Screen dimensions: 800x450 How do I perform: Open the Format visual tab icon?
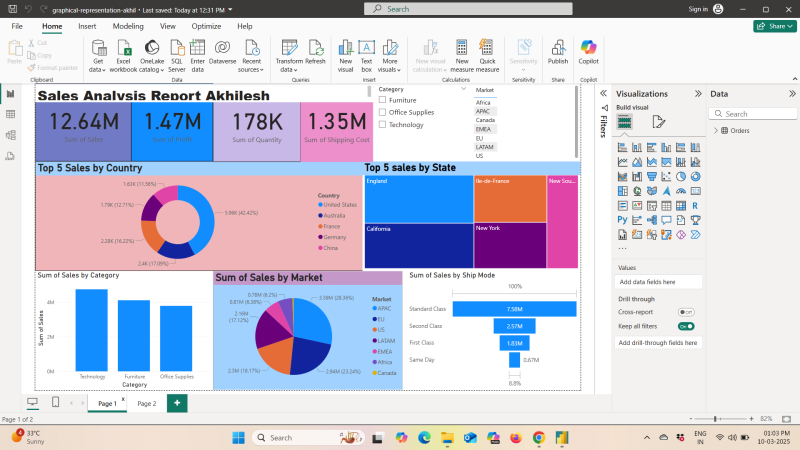click(x=659, y=122)
